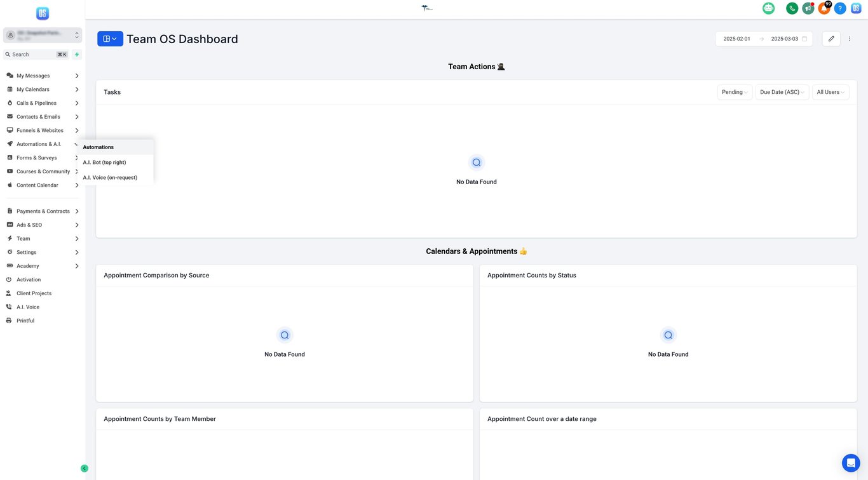The height and width of the screenshot is (480, 868).
Task: Open the three-dot dashboard options menu
Action: pyautogui.click(x=850, y=39)
